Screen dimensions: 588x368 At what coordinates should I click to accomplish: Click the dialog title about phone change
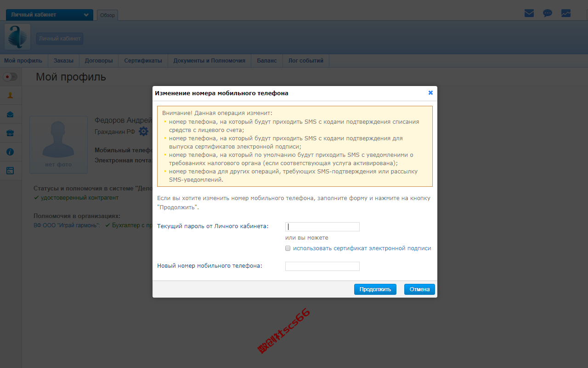point(221,93)
